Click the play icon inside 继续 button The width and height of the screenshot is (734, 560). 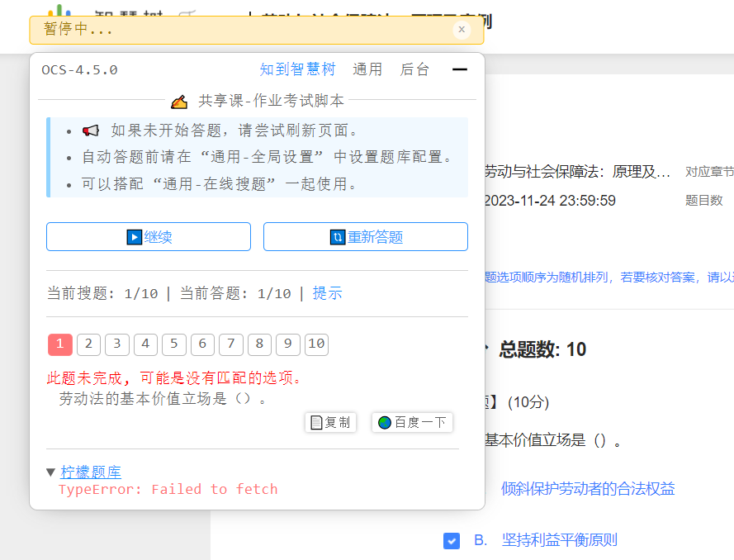coord(136,236)
